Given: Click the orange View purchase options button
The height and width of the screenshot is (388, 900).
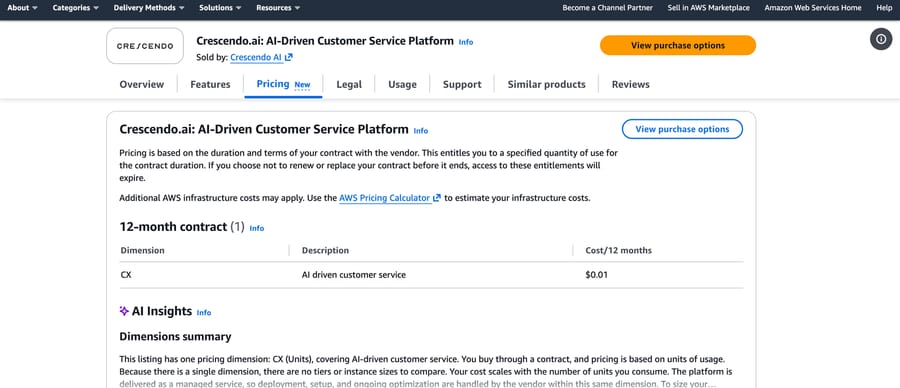Looking at the screenshot, I should click(678, 45).
